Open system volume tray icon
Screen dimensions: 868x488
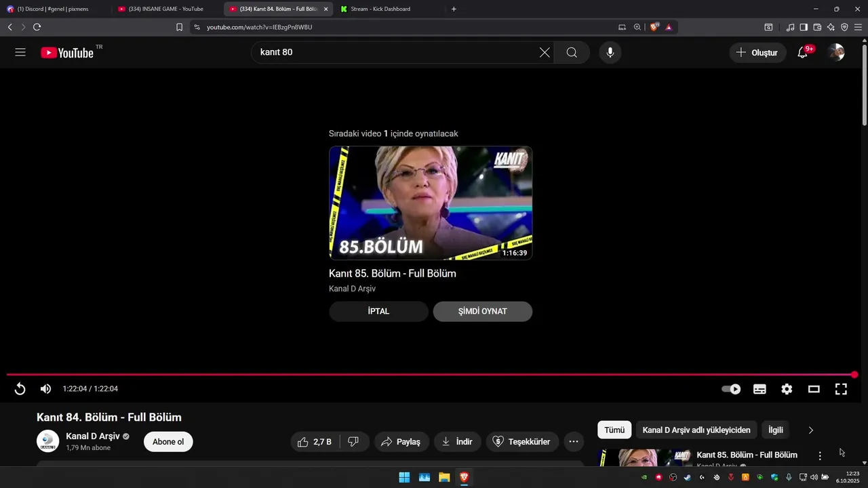814,477
